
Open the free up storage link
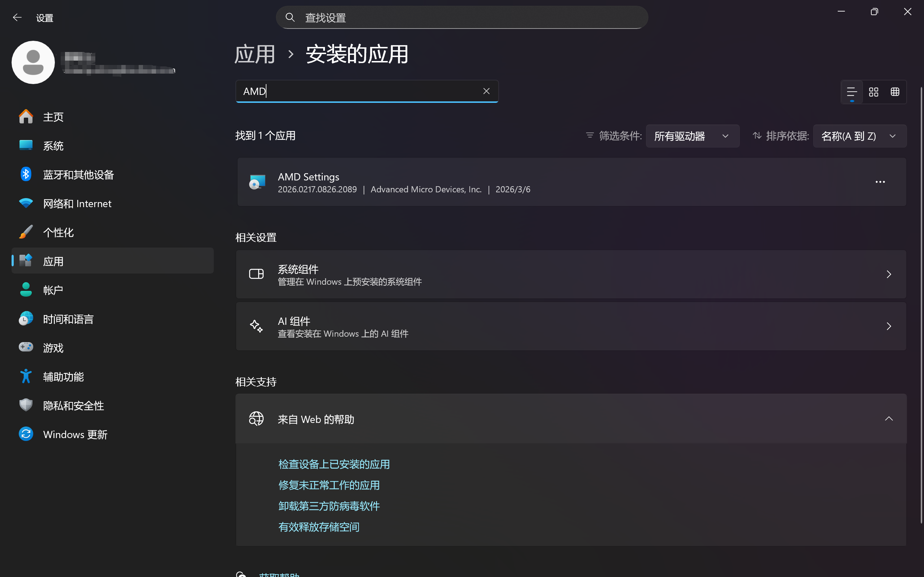[319, 527]
